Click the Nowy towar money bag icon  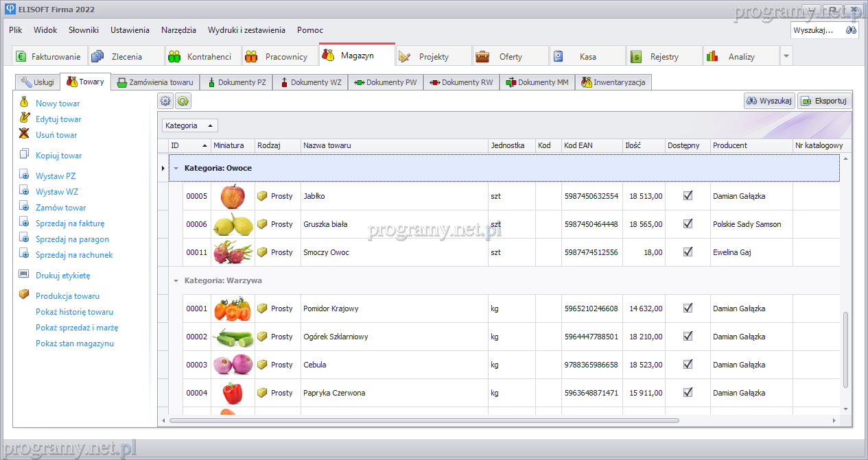(x=24, y=103)
